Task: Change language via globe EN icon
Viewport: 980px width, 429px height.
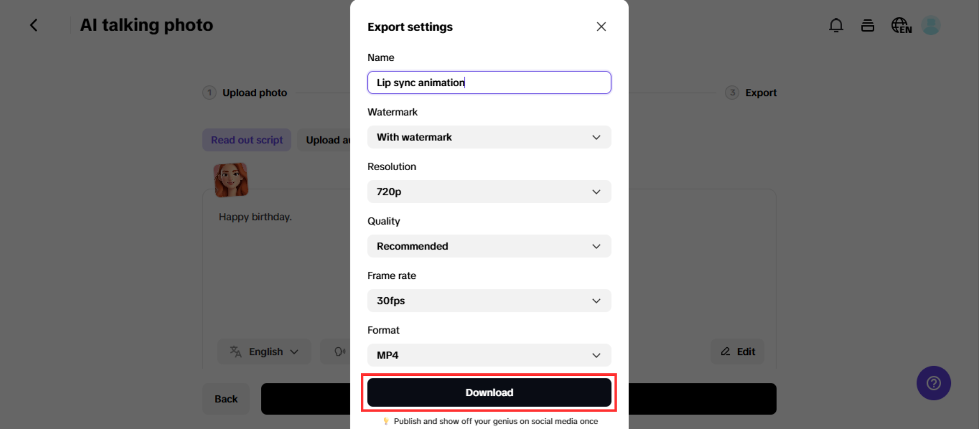Action: pyautogui.click(x=901, y=25)
